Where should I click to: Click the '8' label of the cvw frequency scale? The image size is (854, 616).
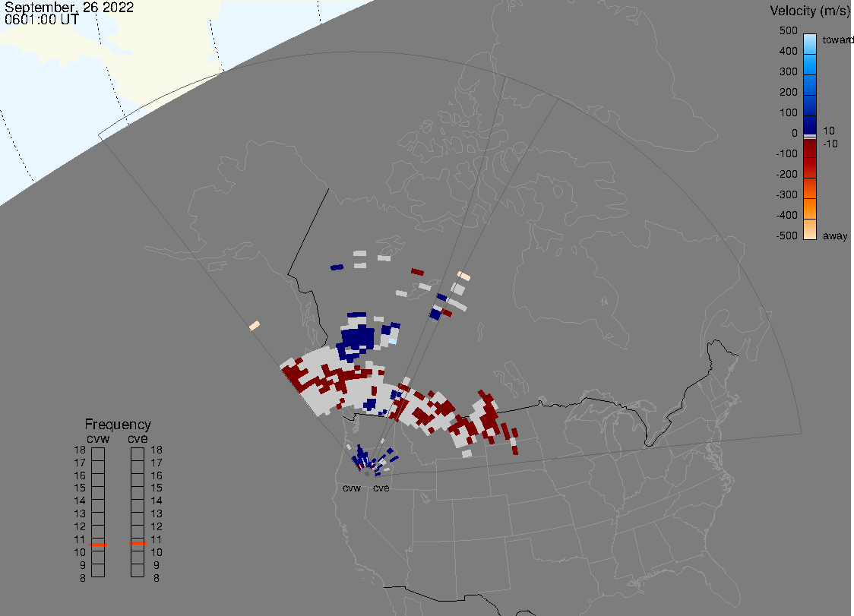tap(83, 579)
